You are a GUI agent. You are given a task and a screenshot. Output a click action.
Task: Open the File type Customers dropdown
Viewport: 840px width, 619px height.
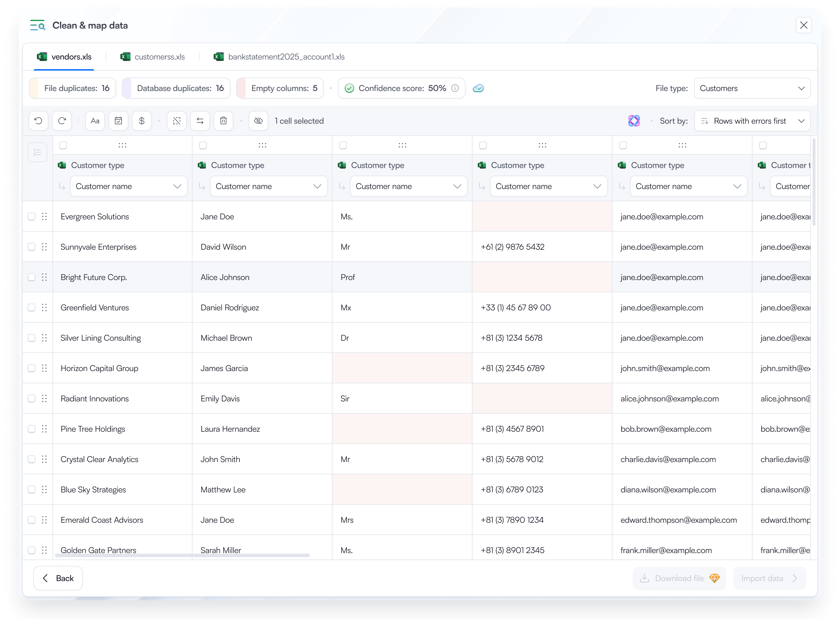pos(752,88)
